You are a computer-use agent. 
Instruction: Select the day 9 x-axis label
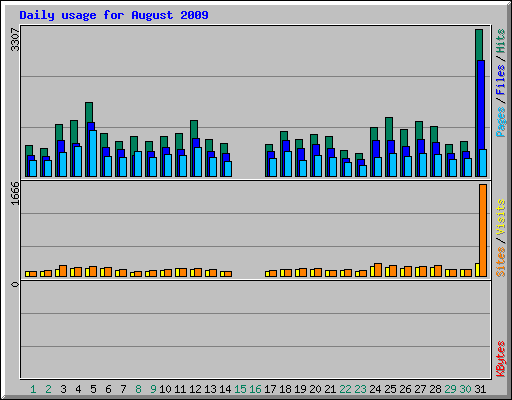click(x=153, y=389)
